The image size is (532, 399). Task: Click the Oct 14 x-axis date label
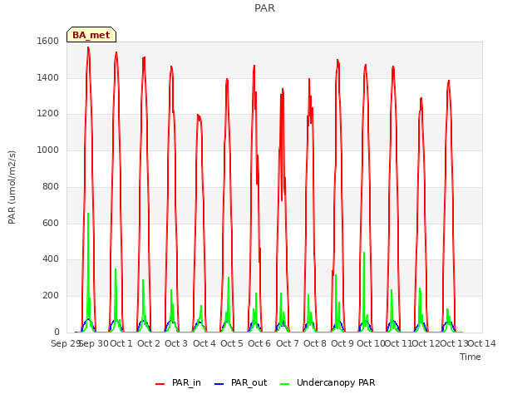[482, 343]
